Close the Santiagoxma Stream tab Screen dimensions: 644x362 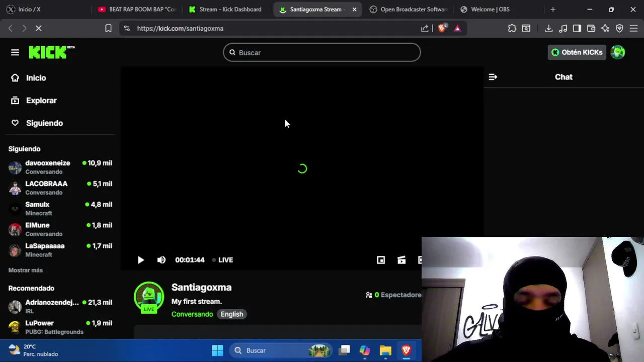[354, 9]
